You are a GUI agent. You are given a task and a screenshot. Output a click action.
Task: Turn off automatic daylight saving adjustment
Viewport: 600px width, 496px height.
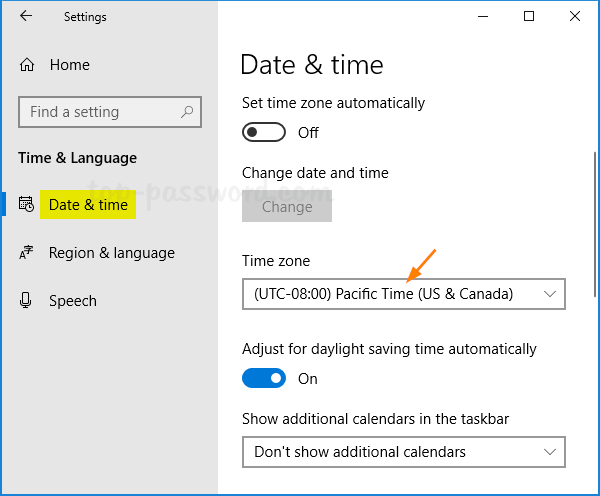264,378
